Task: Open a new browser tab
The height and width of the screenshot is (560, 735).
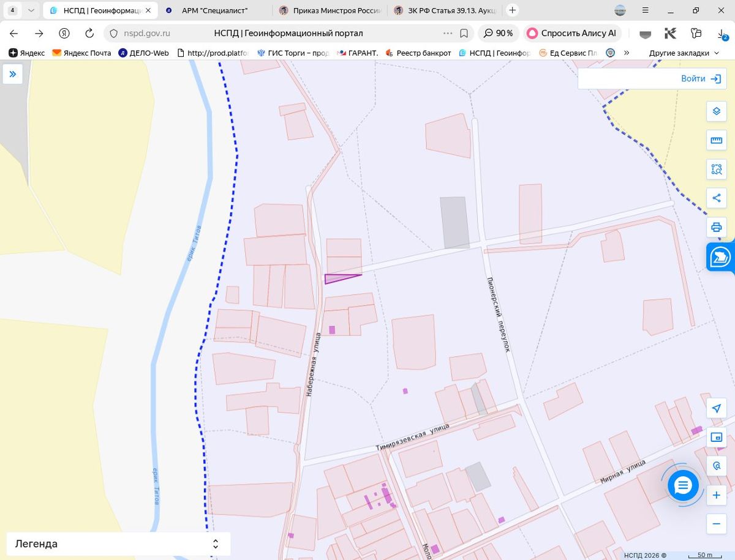Action: [x=513, y=10]
